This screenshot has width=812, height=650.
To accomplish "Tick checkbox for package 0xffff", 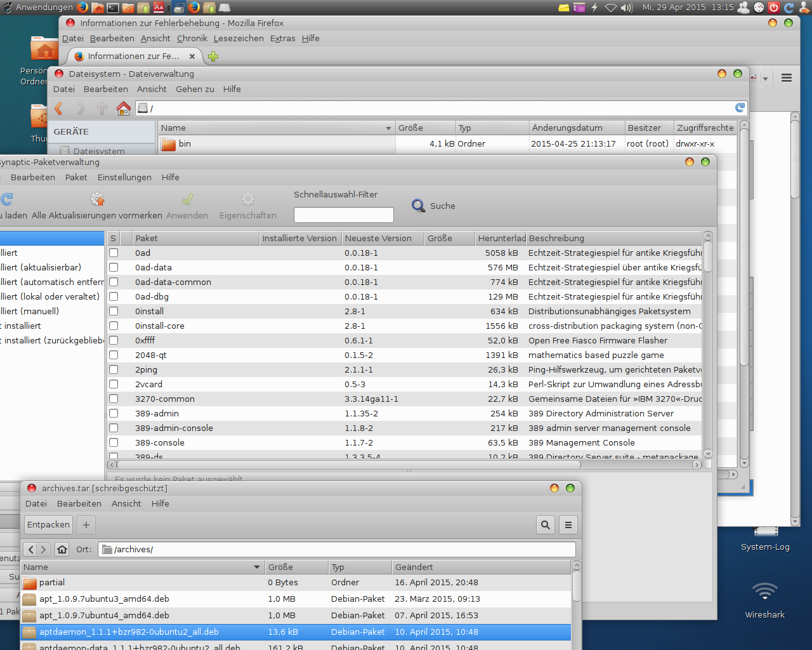I will click(114, 340).
